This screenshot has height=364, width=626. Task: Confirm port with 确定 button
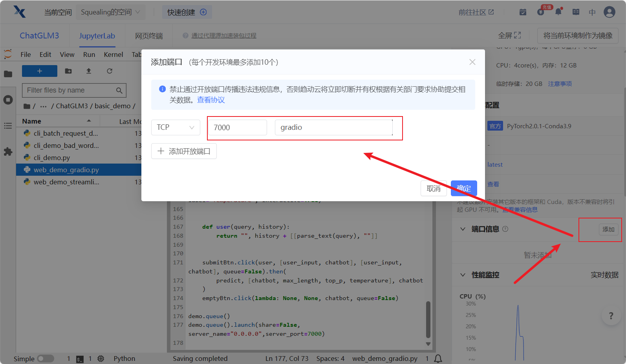pyautogui.click(x=463, y=188)
